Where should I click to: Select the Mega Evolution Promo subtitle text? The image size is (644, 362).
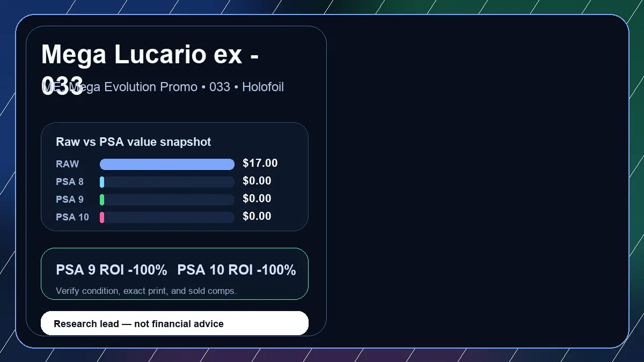coord(163,87)
